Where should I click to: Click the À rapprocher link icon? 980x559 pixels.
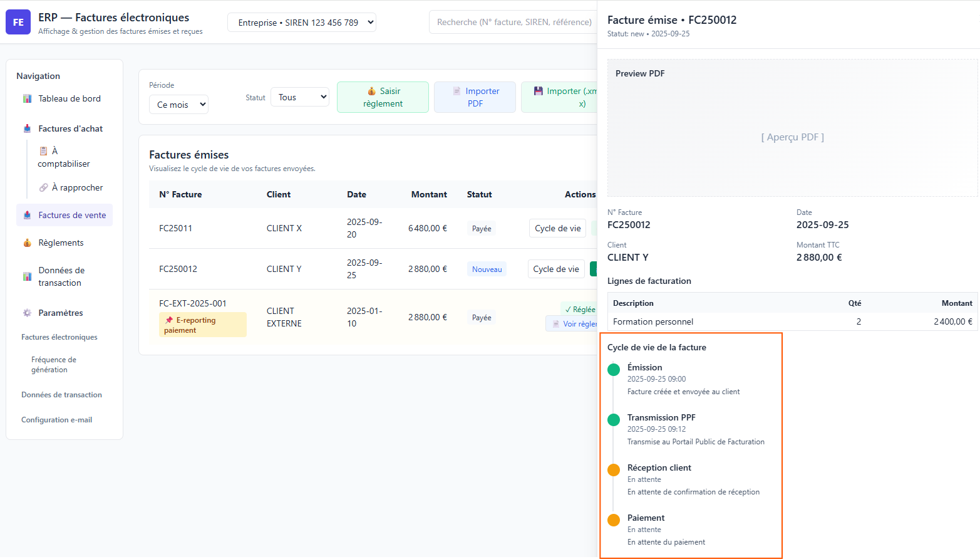click(x=44, y=188)
